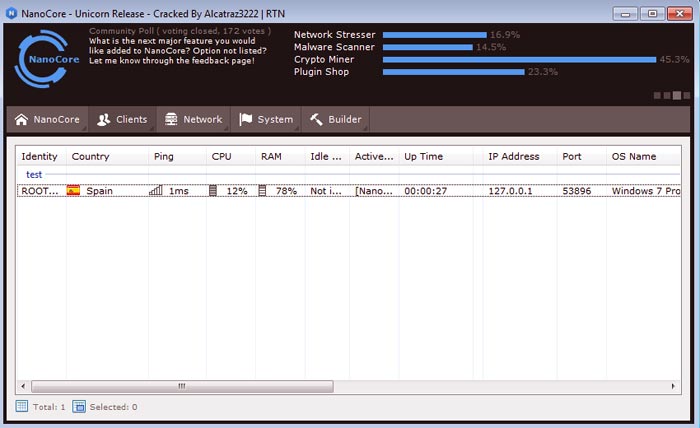Click the scrollbar right arrow in client list
This screenshot has height=428, width=700.
point(673,386)
